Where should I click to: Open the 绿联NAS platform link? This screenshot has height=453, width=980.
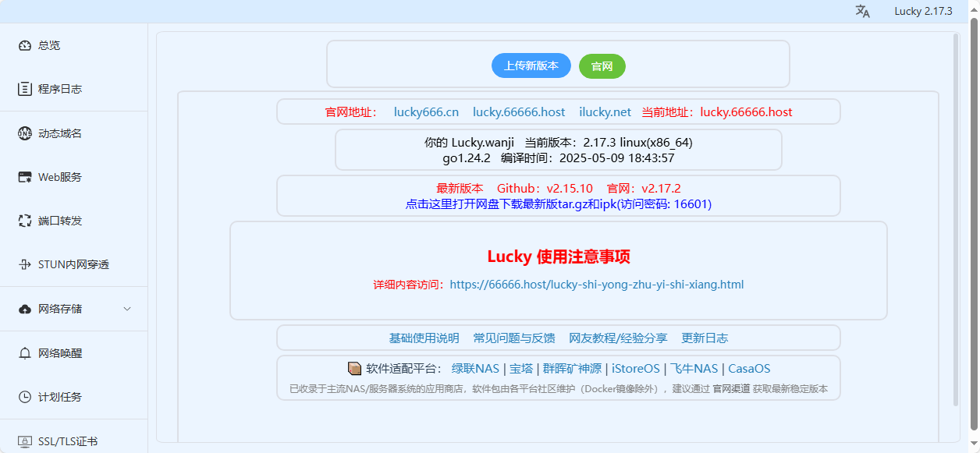[475, 369]
